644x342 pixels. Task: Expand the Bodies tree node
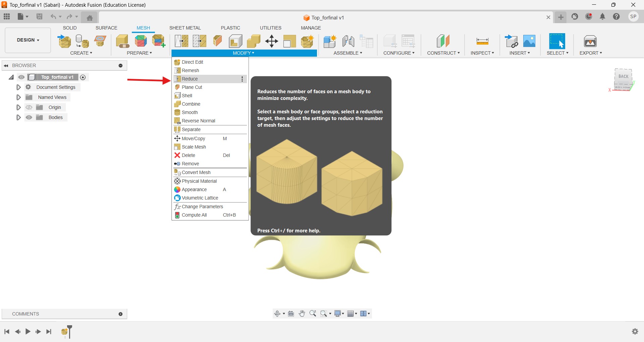(18, 117)
